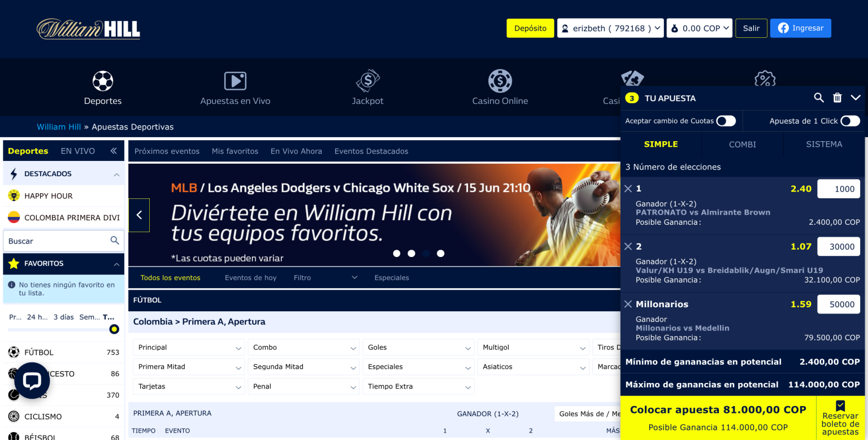
Task: Select the Todos los eventos filter
Action: pos(170,278)
